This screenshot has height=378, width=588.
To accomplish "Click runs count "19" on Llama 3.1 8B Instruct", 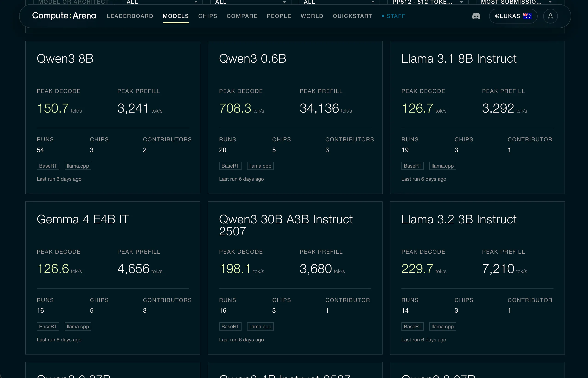I will tap(405, 150).
